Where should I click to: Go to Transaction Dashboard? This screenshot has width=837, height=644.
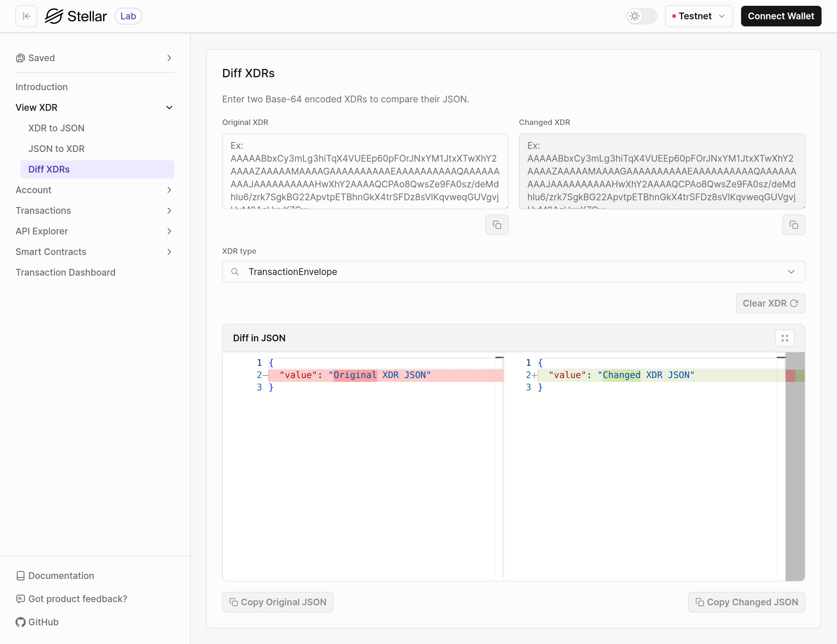[x=65, y=272]
